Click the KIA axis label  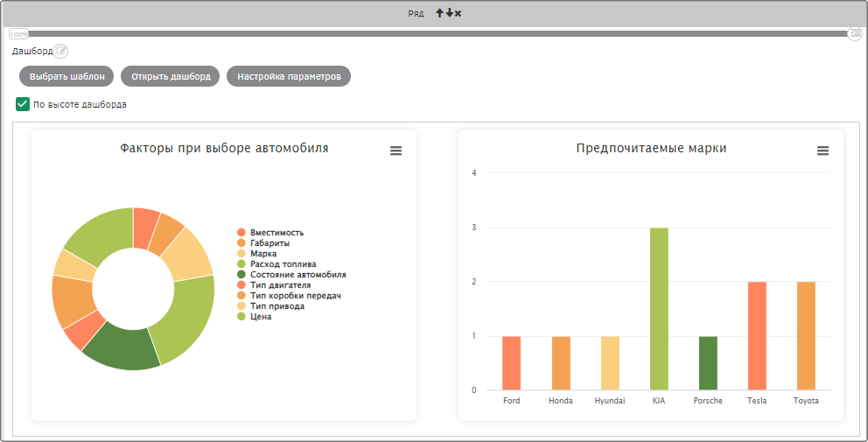(659, 401)
